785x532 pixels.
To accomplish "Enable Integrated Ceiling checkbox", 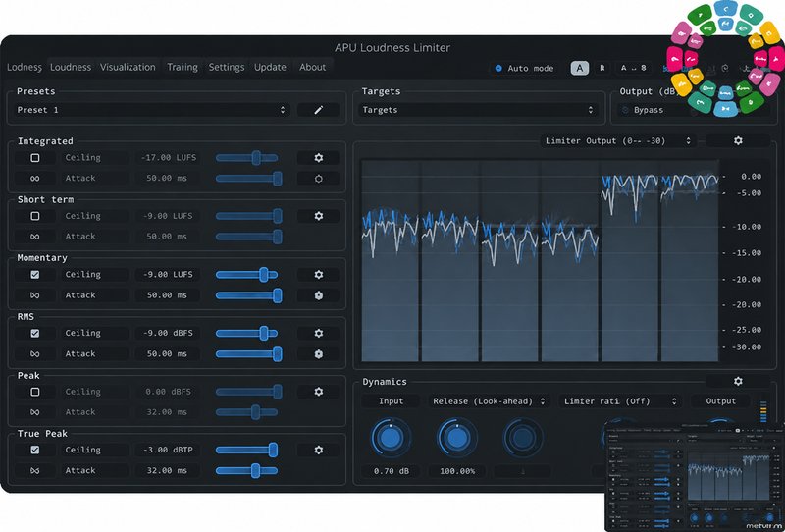I will click(x=35, y=158).
